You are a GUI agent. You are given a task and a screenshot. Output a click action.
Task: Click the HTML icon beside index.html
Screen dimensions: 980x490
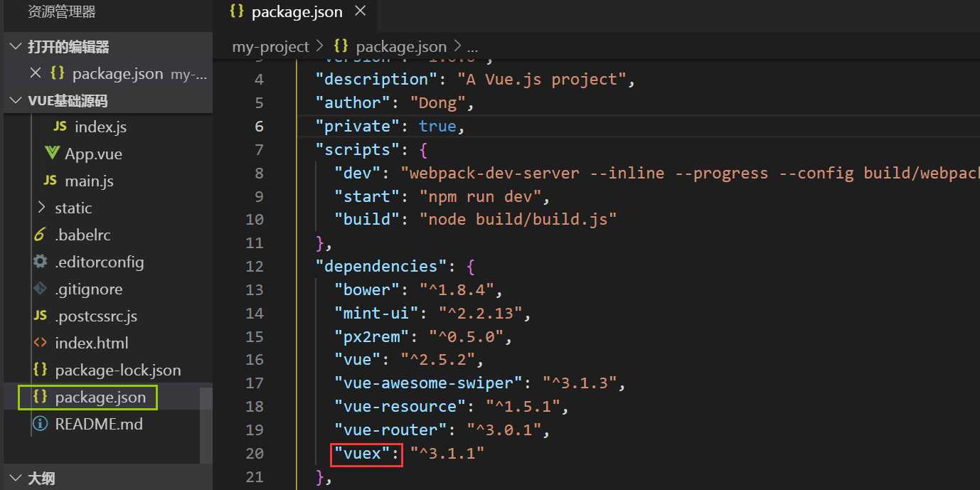[41, 343]
